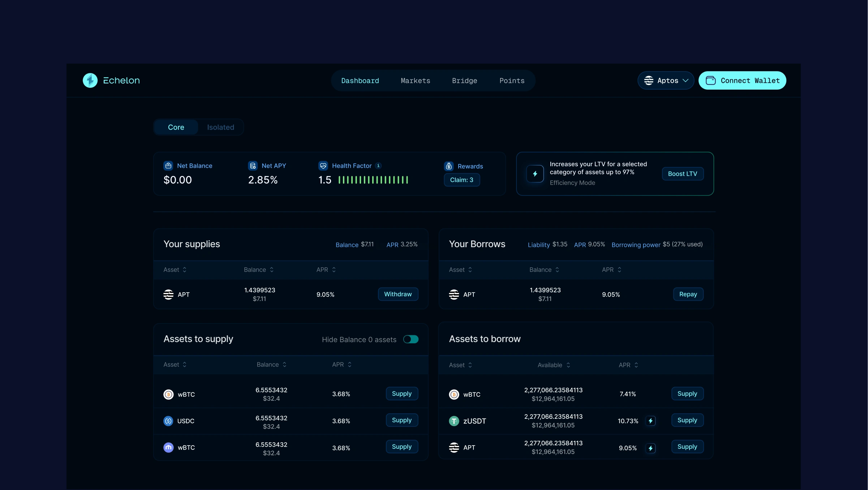The width and height of the screenshot is (868, 490).
Task: Click the Efficiency Mode lightning icon
Action: [x=535, y=174]
